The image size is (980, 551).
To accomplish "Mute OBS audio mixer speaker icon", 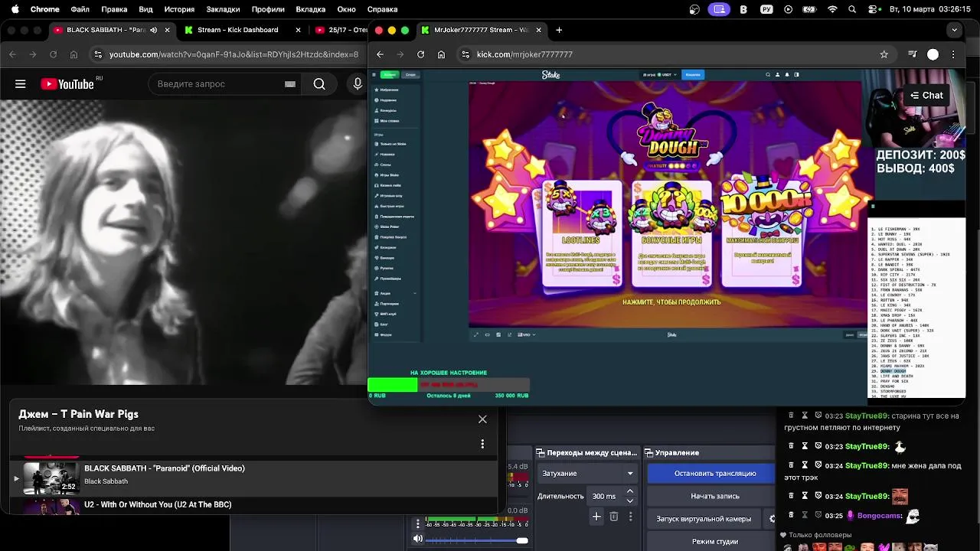I will click(418, 539).
